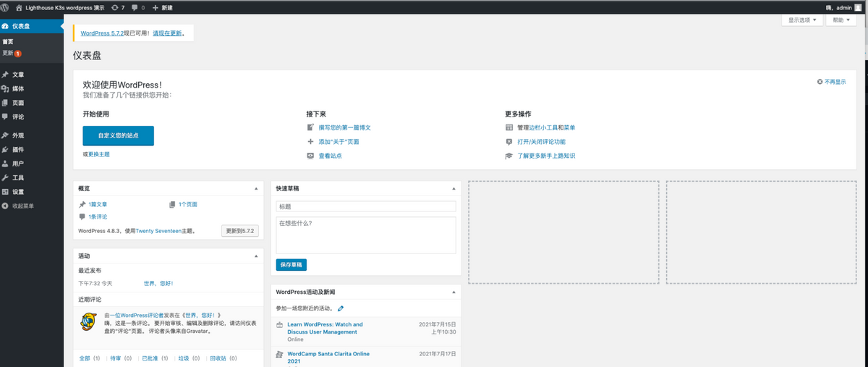Go to the 首页 submenu item
This screenshot has height=367, width=868.
coord(8,42)
